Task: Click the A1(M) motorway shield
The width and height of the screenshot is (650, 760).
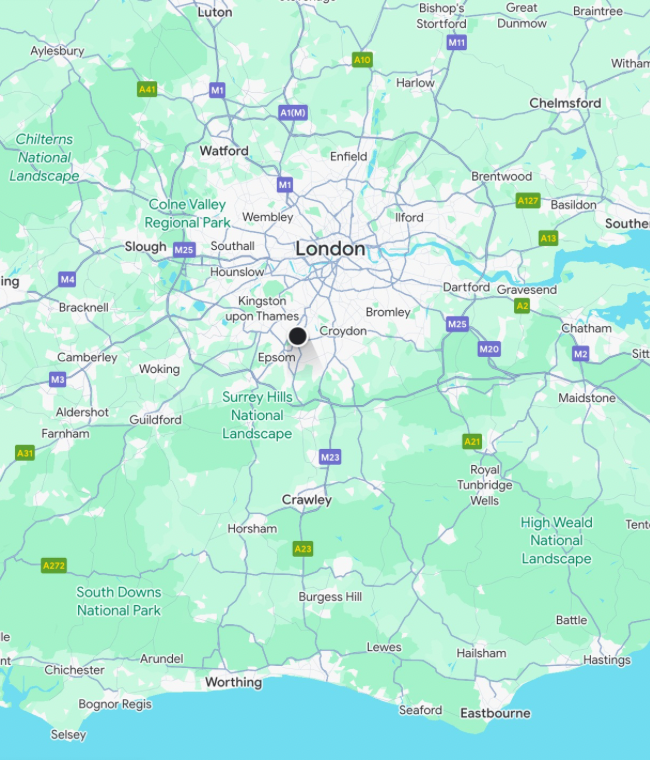Action: [293, 113]
